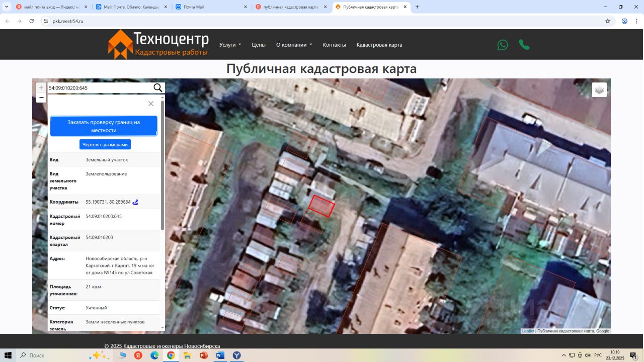644x362 pixels.
Task: Click the area value '21 кв.м.'
Action: tap(94, 287)
